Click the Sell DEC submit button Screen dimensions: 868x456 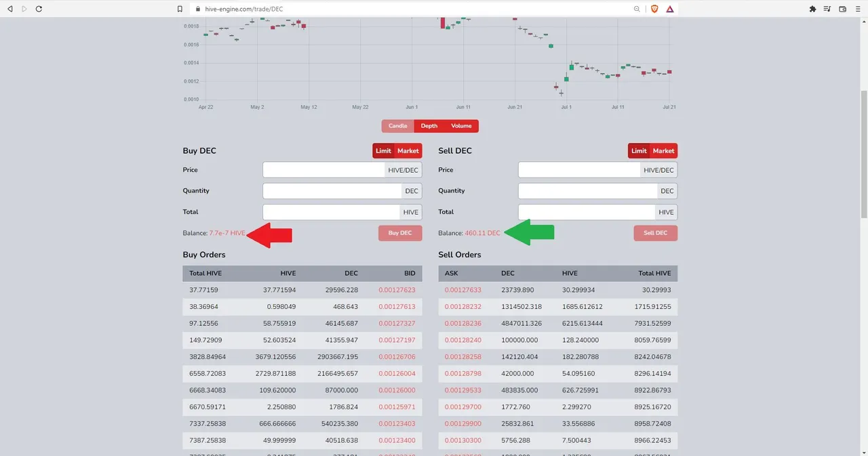656,233
